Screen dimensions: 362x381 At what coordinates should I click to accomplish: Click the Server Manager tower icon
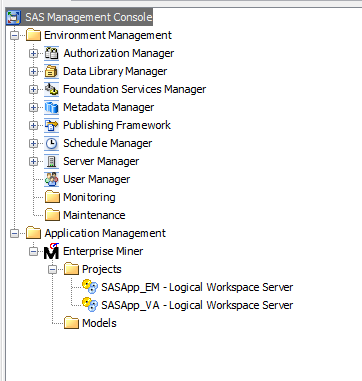pyautogui.click(x=51, y=161)
